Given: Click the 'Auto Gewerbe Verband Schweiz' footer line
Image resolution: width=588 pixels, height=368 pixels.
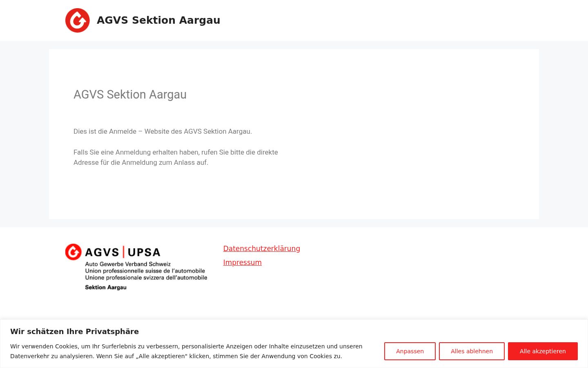Looking at the screenshot, I should coord(128,264).
